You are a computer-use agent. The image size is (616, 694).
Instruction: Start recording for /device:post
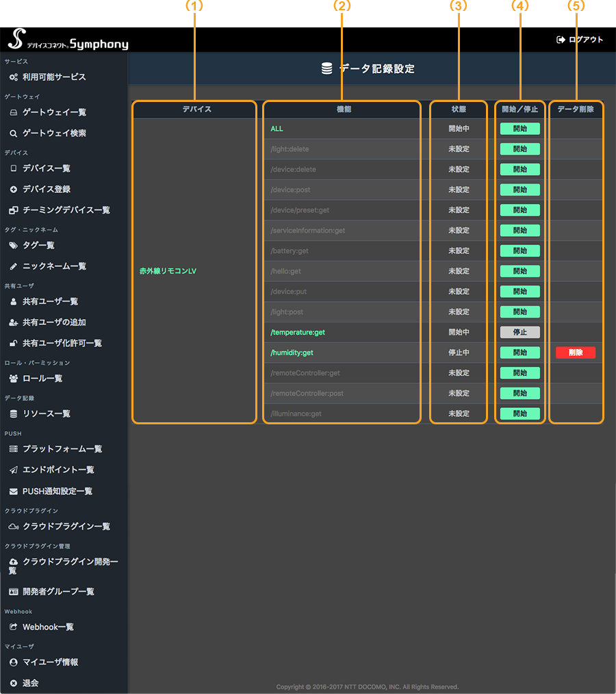tap(520, 190)
